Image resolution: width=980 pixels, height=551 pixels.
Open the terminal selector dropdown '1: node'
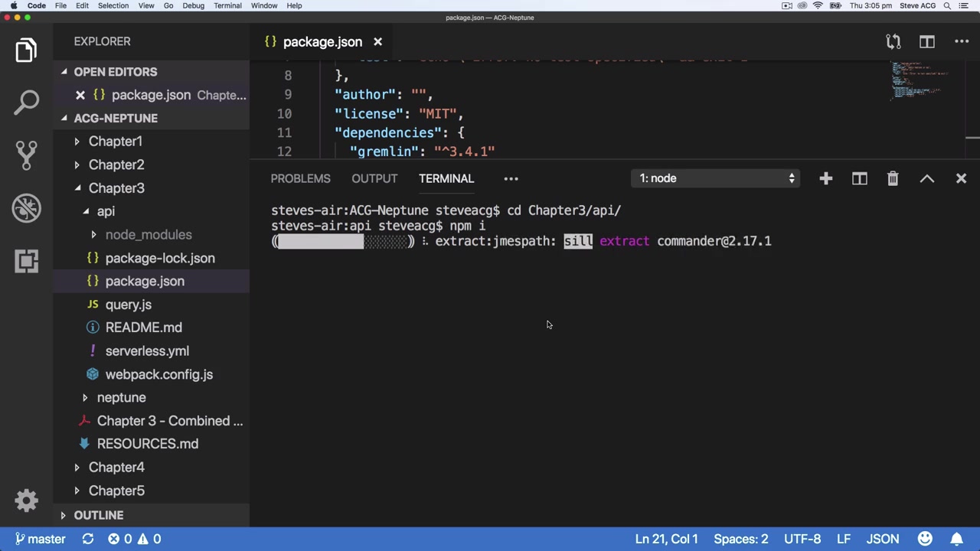[717, 178]
